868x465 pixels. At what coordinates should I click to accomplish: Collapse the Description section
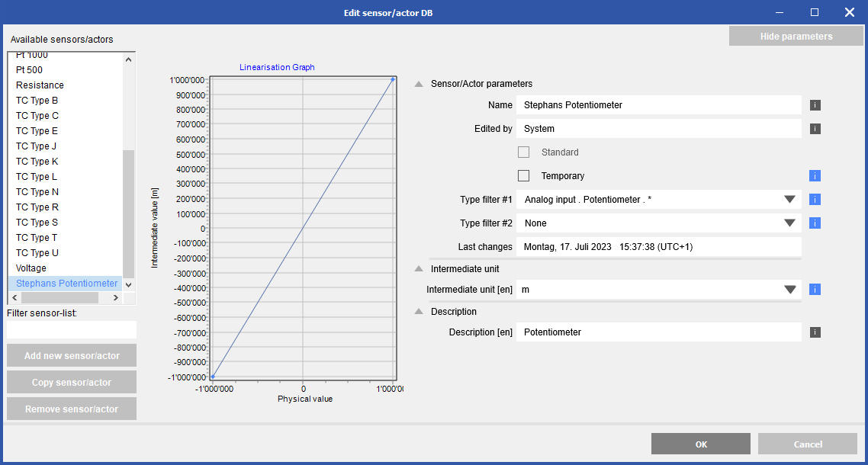coord(418,311)
